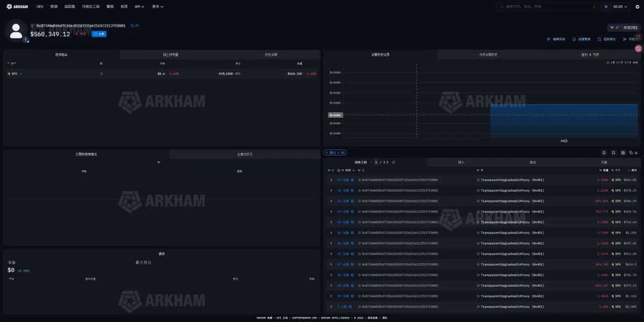Open the Visualization Tools menu item
The height and width of the screenshot is (322, 644).
pos(91,6)
